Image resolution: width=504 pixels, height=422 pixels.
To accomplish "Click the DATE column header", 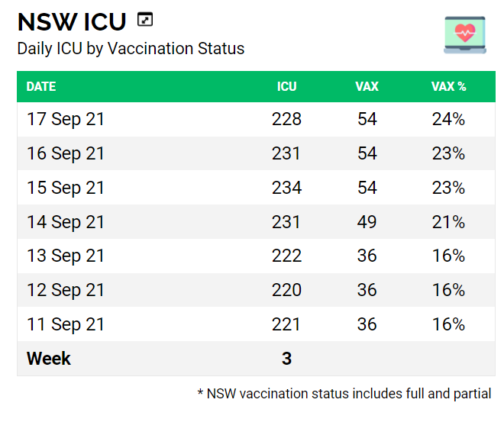I will (41, 87).
